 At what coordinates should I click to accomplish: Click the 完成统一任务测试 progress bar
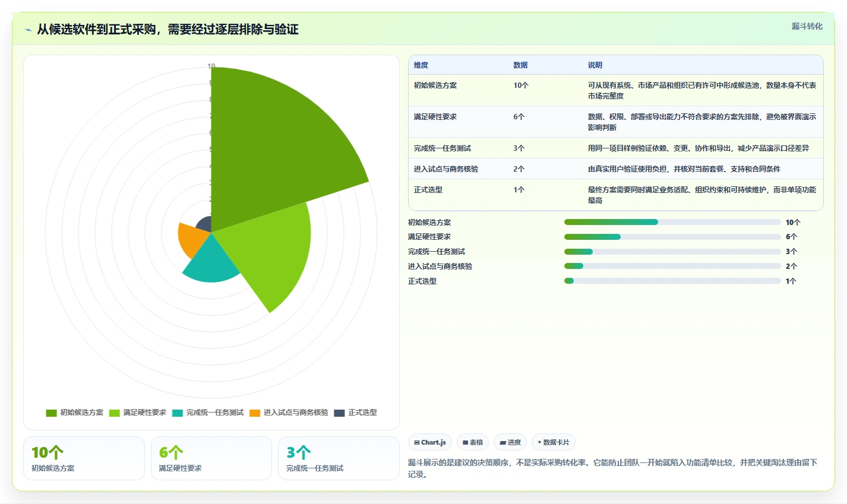[672, 252]
